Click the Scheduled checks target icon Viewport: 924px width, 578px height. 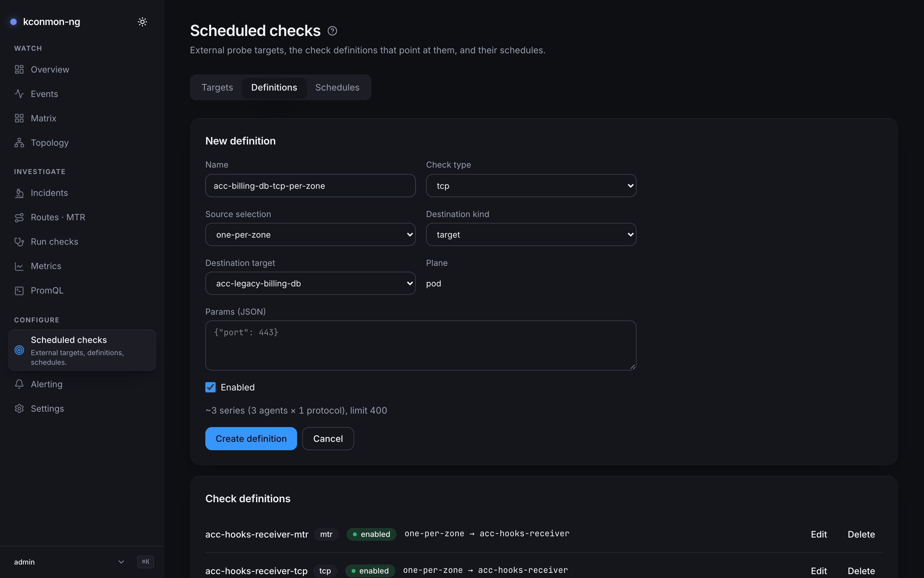pos(19,350)
